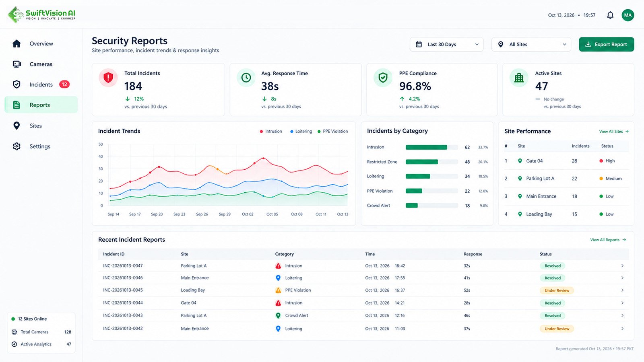This screenshot has height=362, width=644.
Task: Open the Last 30 Days dropdown
Action: 446,44
